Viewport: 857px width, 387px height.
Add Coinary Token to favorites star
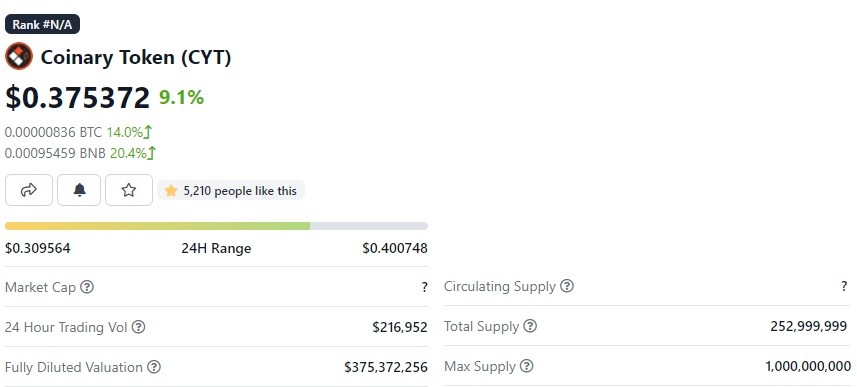coord(129,190)
